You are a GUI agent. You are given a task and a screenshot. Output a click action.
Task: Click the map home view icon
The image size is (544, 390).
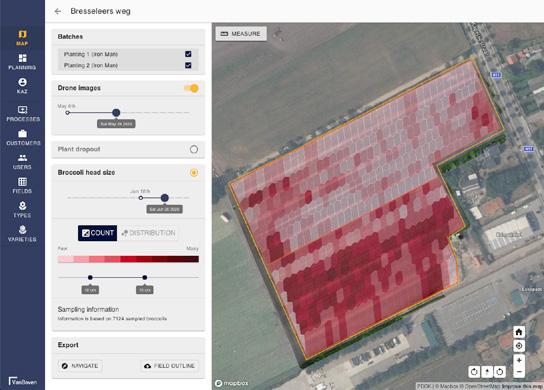[x=519, y=332]
